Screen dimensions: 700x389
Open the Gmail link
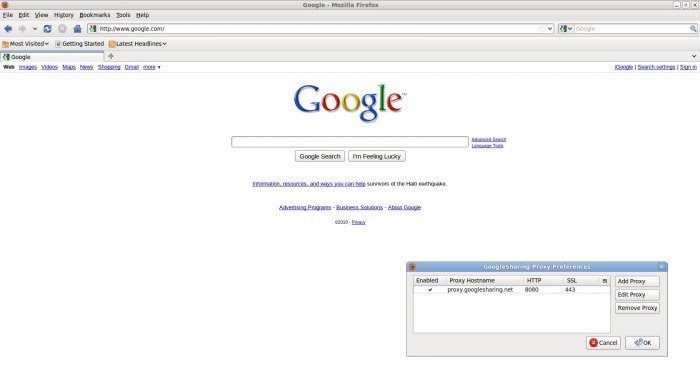[131, 67]
